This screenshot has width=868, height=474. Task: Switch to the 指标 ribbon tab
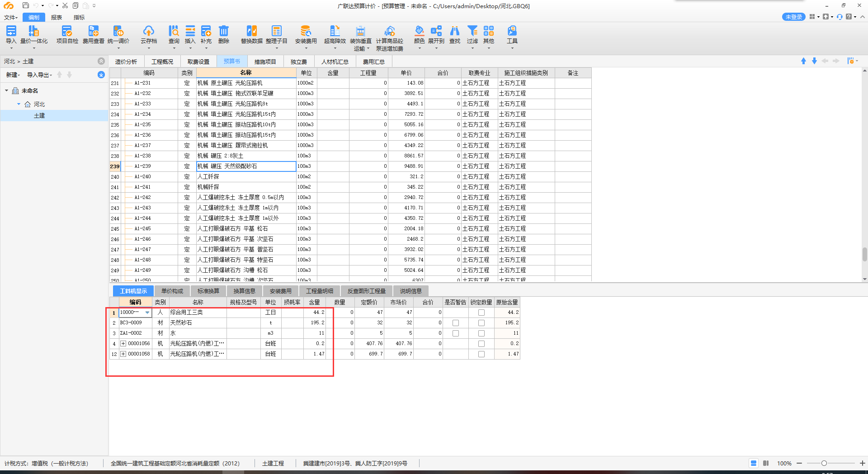(x=79, y=17)
